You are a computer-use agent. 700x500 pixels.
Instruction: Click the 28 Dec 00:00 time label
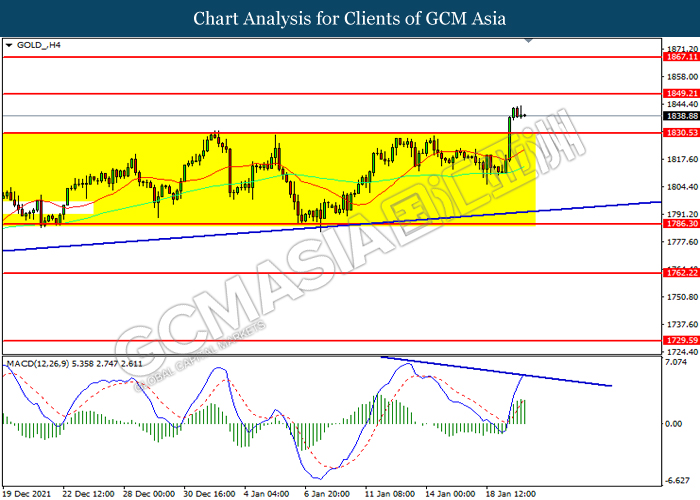click(x=149, y=494)
